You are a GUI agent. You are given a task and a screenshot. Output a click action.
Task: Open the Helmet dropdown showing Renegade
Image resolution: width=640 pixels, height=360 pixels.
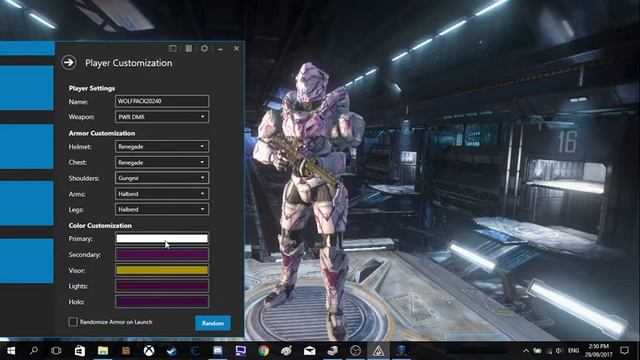(162, 147)
